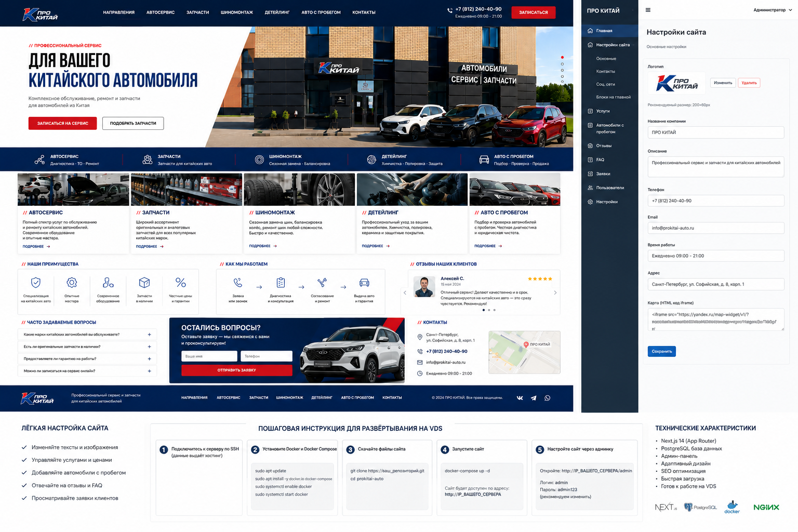Click the icon above Современное оборудование
The width and height of the screenshot is (798, 532).
[x=108, y=282]
